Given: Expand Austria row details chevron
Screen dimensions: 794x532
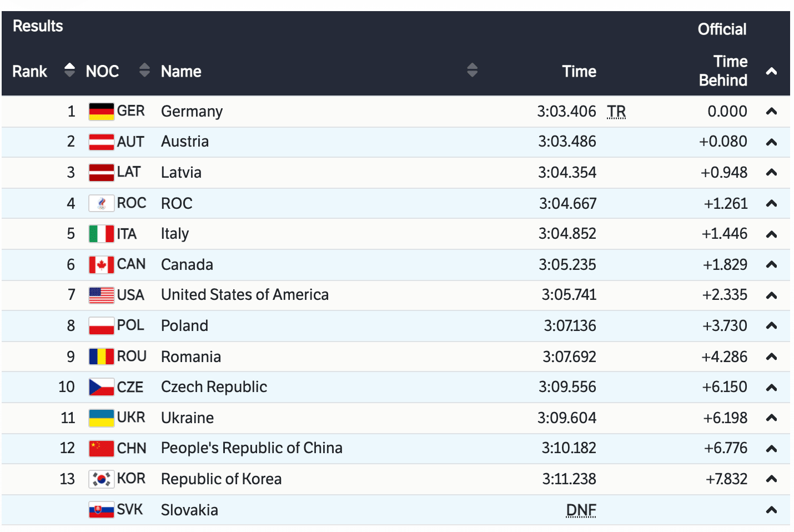Looking at the screenshot, I should 771,142.
